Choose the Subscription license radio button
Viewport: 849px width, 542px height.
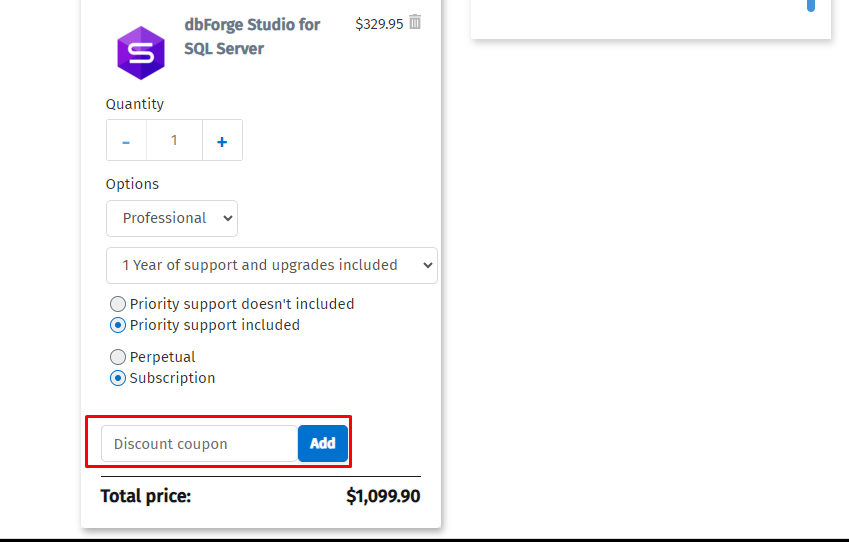(117, 378)
